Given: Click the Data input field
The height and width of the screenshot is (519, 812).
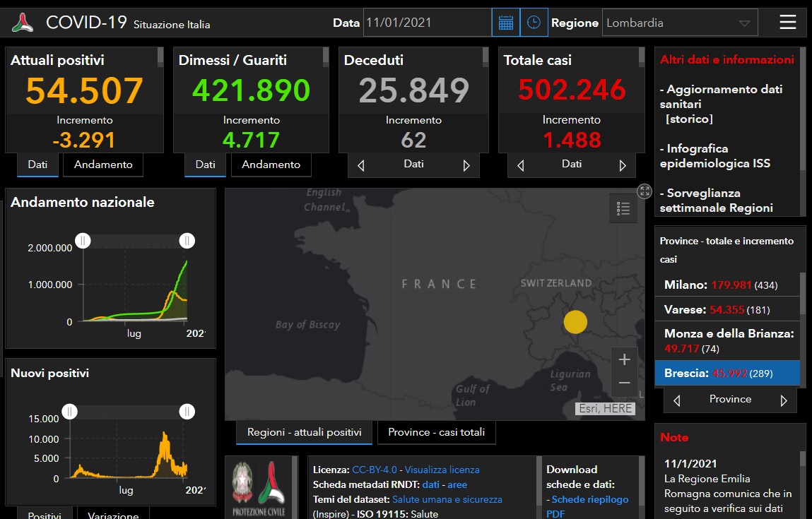Looking at the screenshot, I should pos(427,23).
